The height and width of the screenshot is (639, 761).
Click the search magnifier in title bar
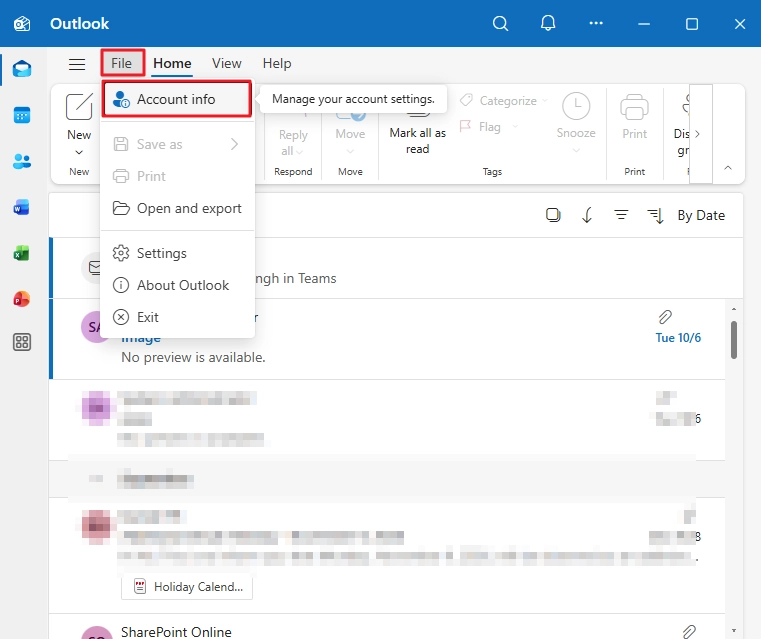click(500, 23)
